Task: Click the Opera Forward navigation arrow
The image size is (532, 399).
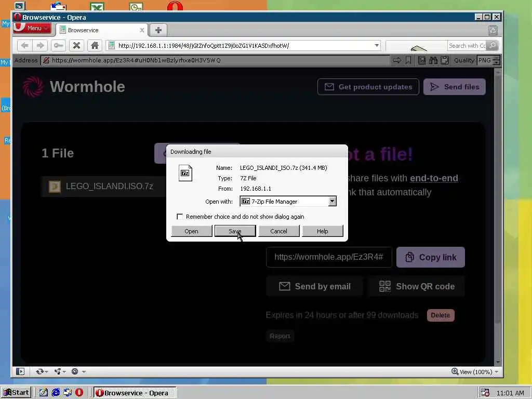Action: pos(40,46)
